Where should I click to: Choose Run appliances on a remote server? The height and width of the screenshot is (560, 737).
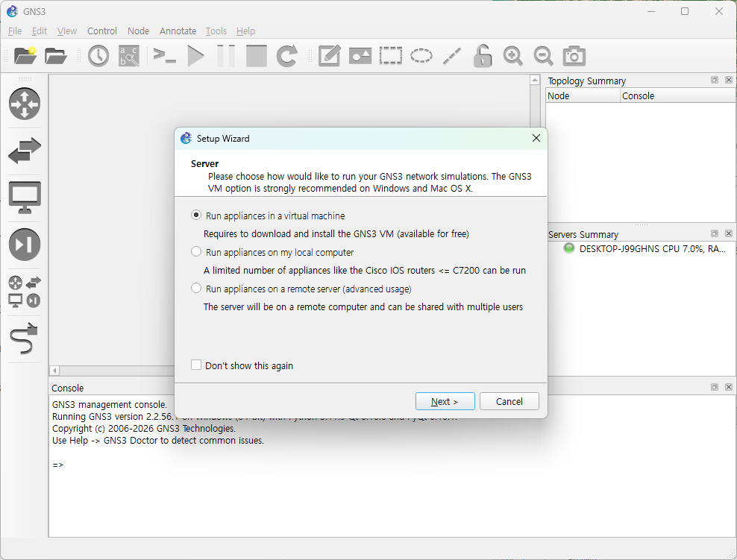tap(197, 289)
